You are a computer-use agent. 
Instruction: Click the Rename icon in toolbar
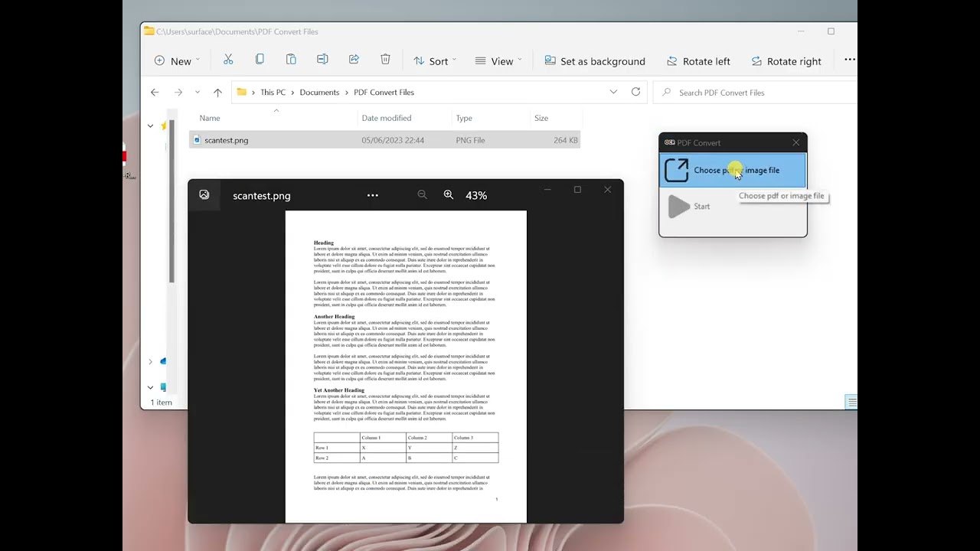pos(322,60)
